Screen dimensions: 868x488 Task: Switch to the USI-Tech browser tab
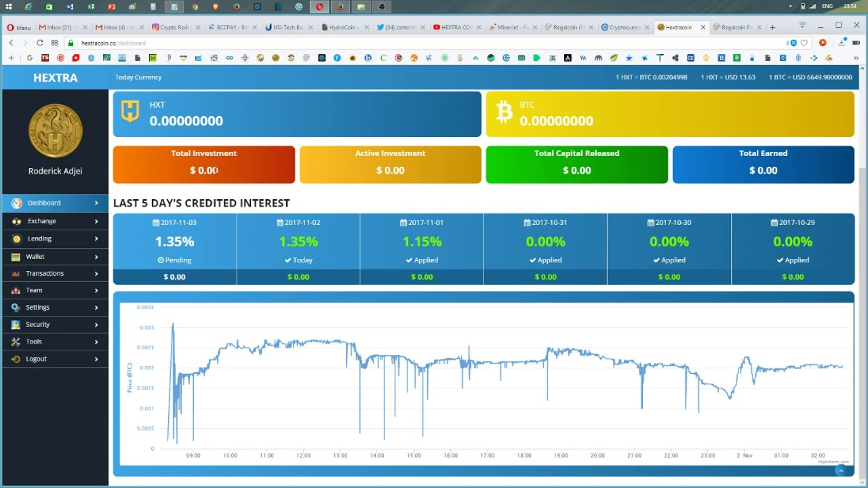click(288, 28)
